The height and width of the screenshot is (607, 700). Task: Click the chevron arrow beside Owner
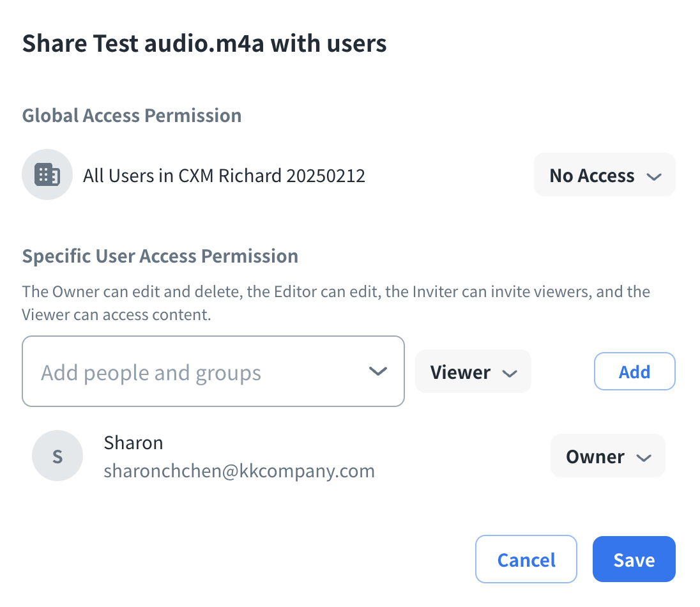(643, 457)
